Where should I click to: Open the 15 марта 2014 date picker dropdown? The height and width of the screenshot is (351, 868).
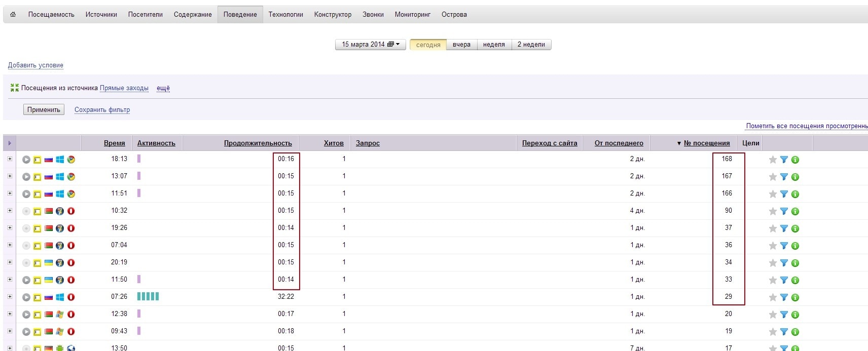pos(370,45)
